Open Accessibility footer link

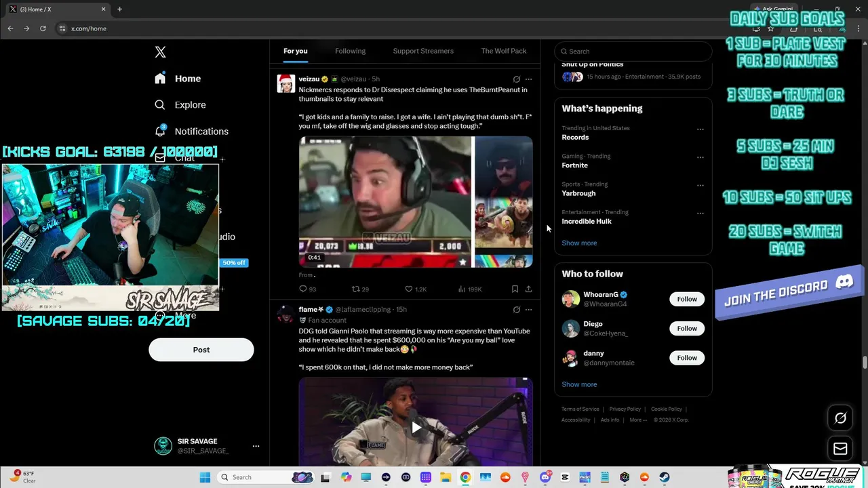click(x=576, y=420)
